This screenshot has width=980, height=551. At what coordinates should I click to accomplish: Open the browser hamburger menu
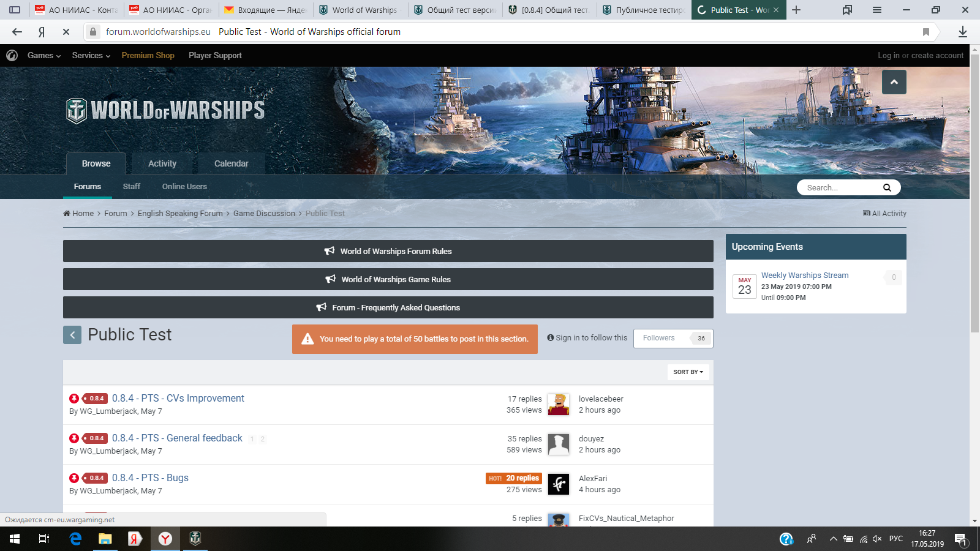tap(877, 10)
